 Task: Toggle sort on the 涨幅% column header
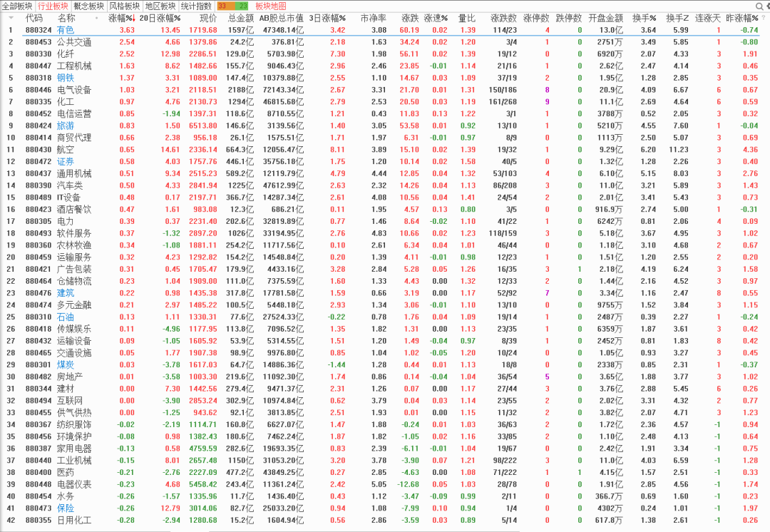click(x=121, y=18)
